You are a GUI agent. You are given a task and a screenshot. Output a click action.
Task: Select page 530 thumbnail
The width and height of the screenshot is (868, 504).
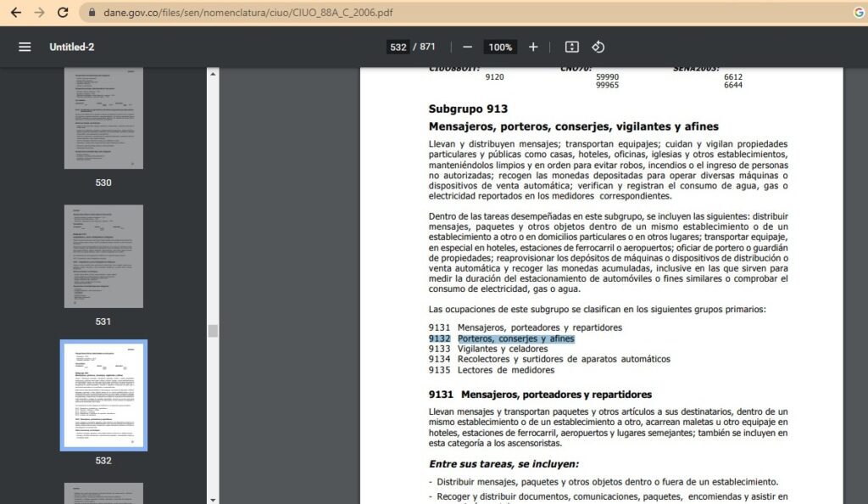[x=103, y=117]
